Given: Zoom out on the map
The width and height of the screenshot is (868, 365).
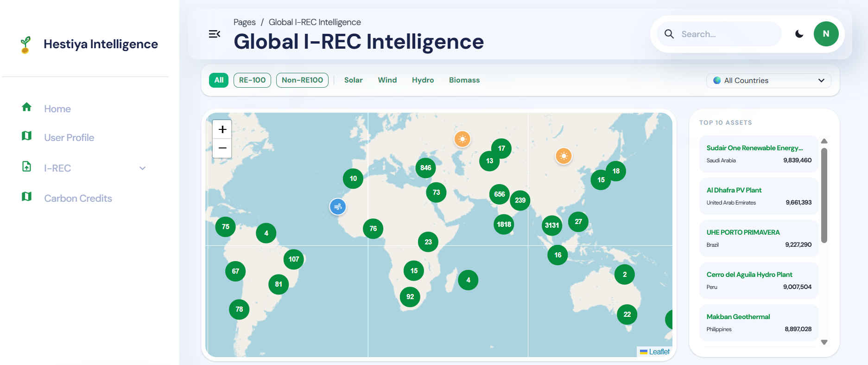Looking at the screenshot, I should click(222, 148).
